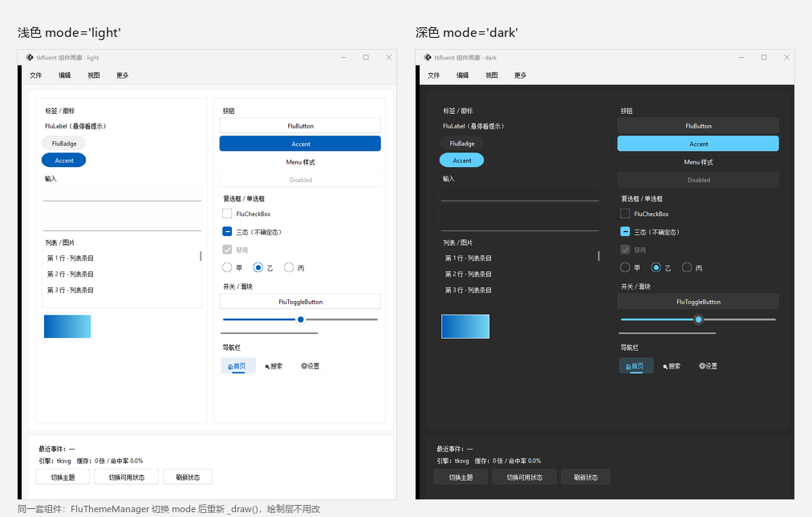This screenshot has height=517, width=812.
Task: Click the tkfluent app icon in dark window title bar
Action: [x=427, y=58]
